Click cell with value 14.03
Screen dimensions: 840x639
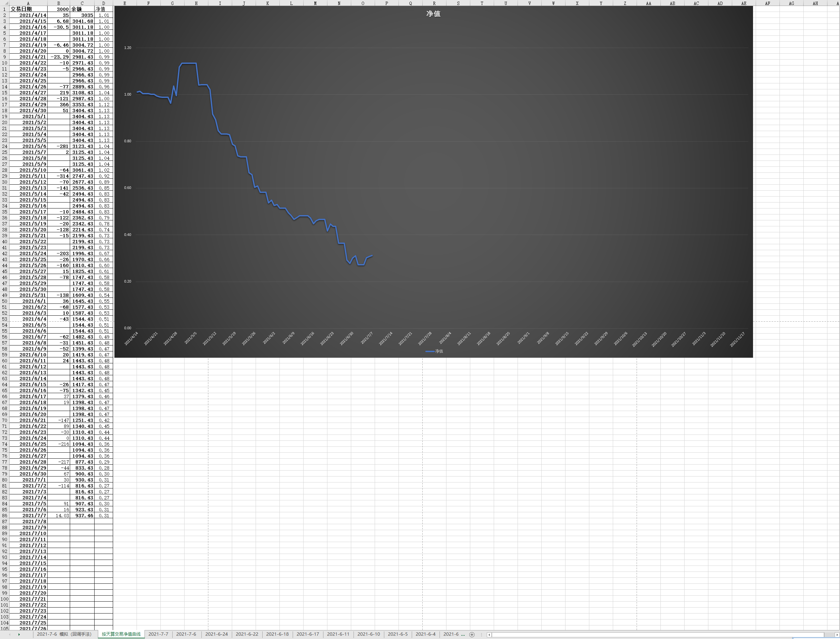[59, 515]
